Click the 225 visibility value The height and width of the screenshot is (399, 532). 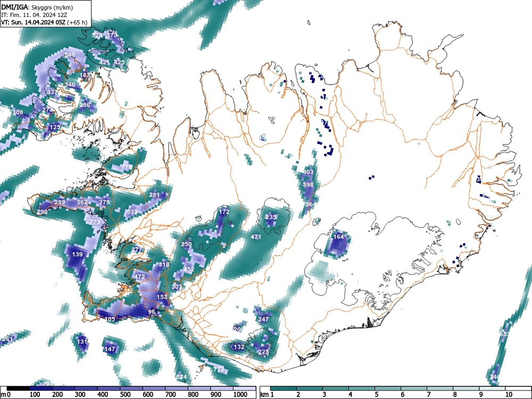coord(264,352)
